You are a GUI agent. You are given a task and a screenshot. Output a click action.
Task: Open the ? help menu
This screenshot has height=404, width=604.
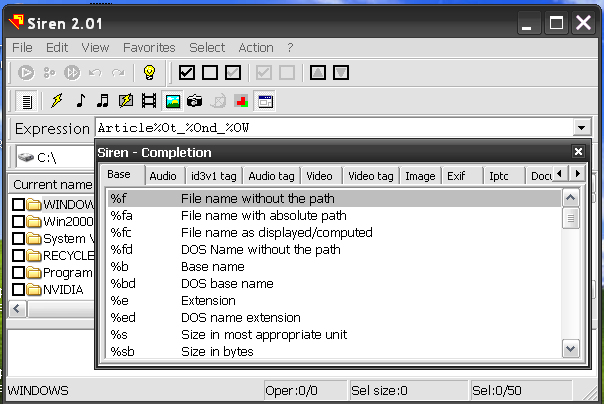coord(290,47)
